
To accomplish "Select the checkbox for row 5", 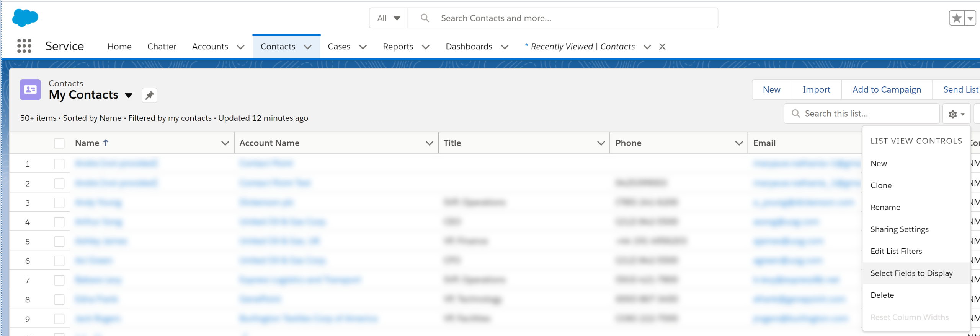I will (x=59, y=242).
